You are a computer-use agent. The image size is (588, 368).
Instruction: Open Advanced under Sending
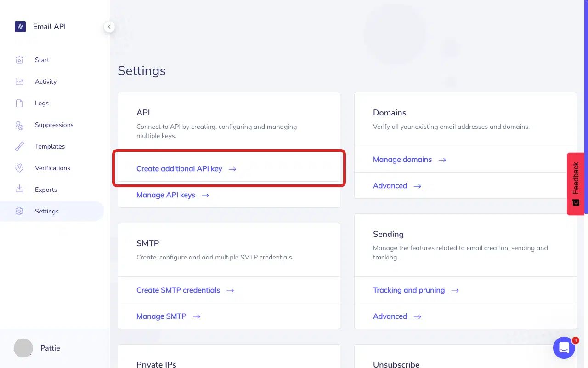coord(390,316)
